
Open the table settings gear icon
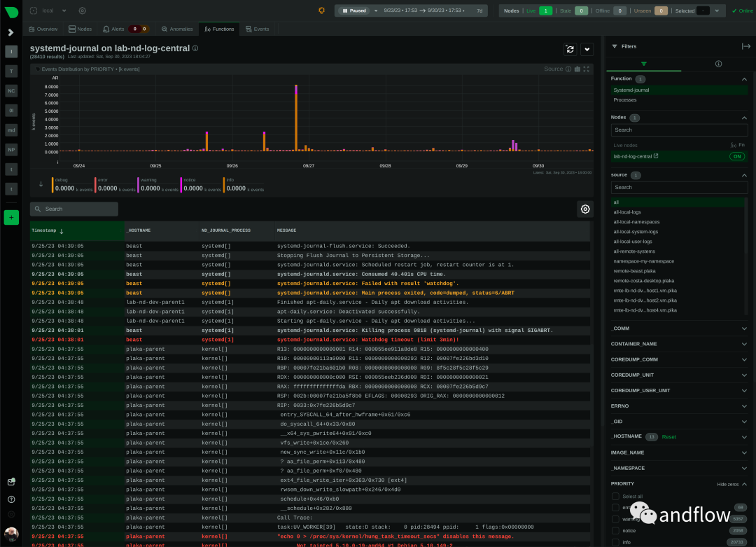(584, 209)
